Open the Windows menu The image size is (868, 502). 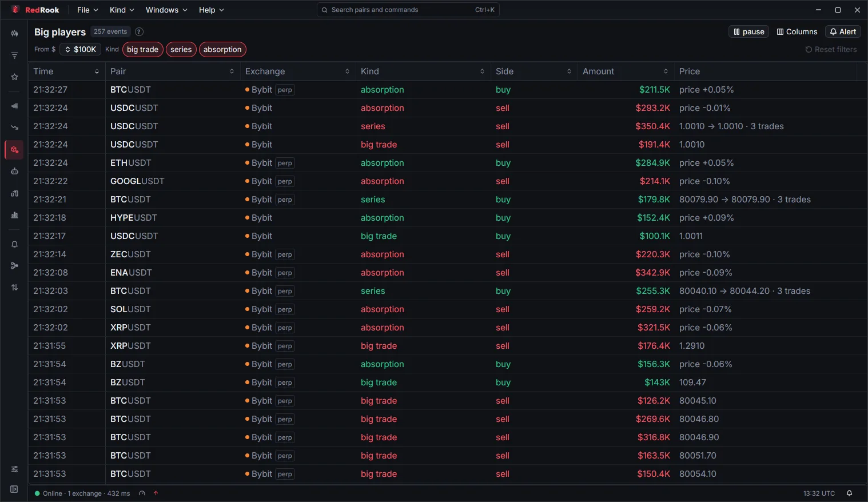[x=166, y=10]
